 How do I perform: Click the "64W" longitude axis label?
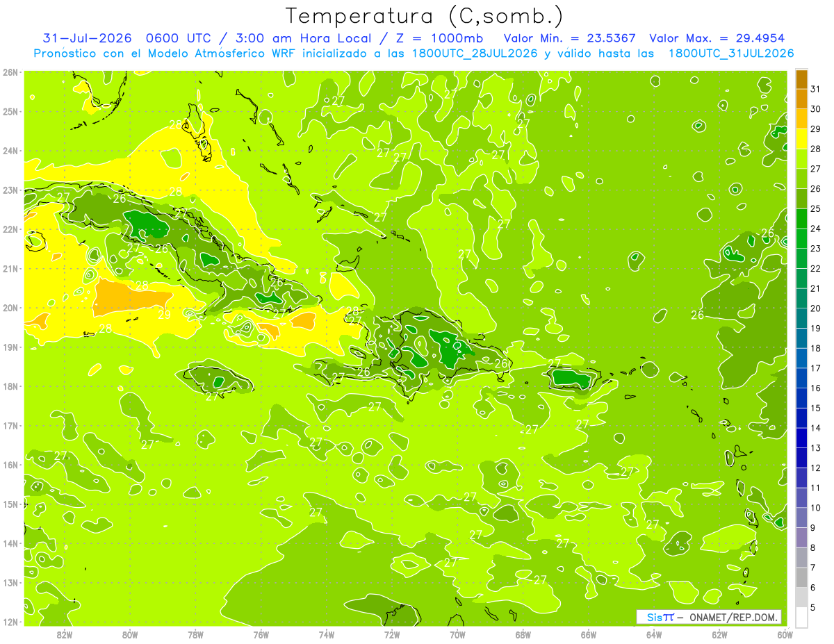point(654,634)
